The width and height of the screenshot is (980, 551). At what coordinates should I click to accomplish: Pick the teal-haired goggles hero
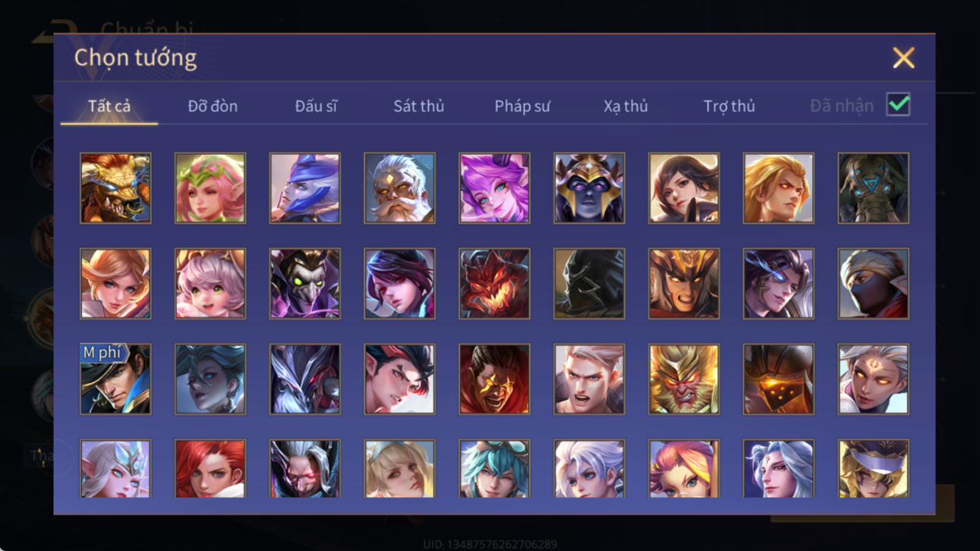click(x=494, y=468)
